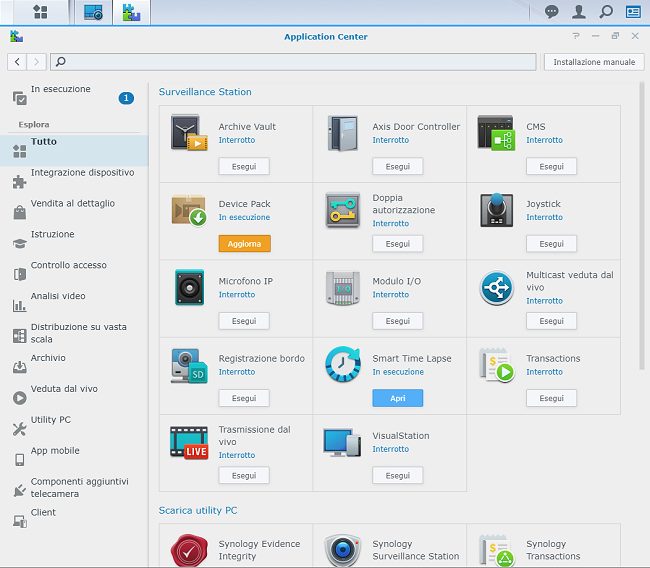Image resolution: width=650 pixels, height=568 pixels.
Task: Click the Device Pack box icon
Action: [x=189, y=210]
